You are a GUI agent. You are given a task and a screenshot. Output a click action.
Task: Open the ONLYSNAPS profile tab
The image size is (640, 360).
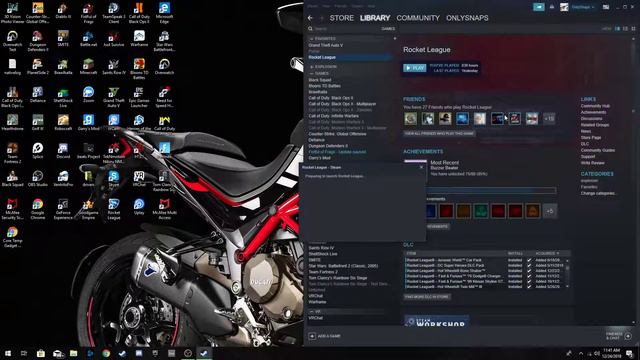coord(467,18)
